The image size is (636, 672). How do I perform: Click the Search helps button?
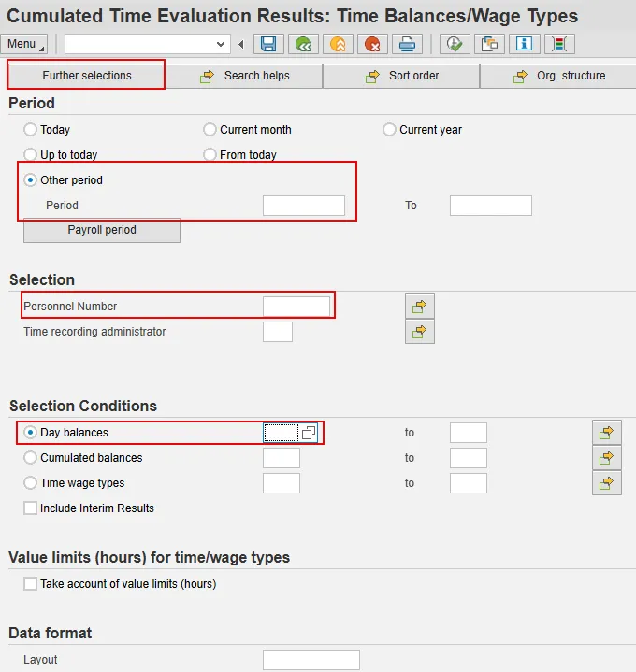pos(244,76)
